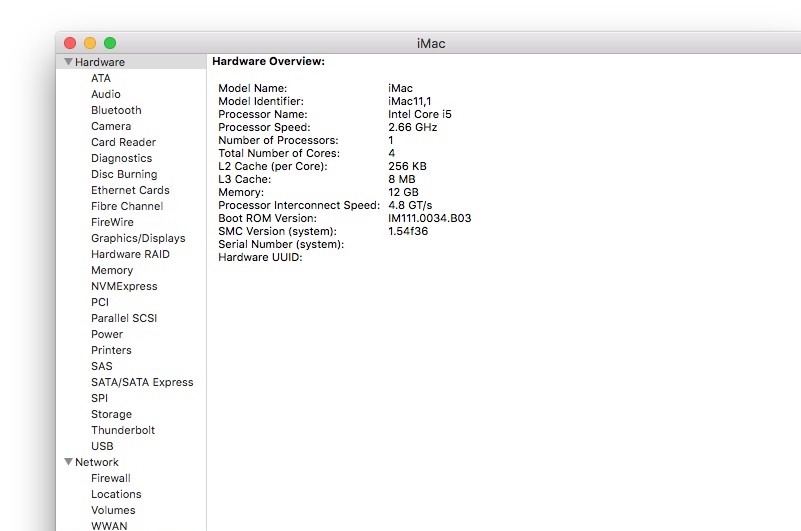Select USB in the sidebar
801x531 pixels.
click(x=102, y=446)
